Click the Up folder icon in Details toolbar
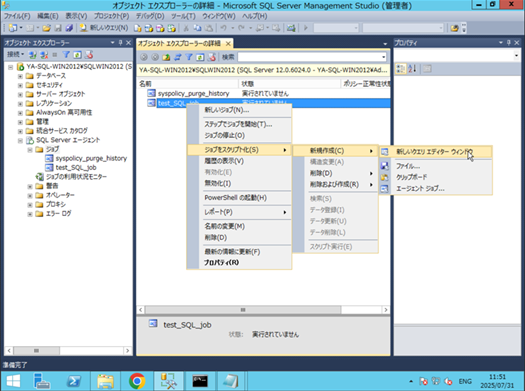The width and height of the screenshot is (525, 391). [x=166, y=57]
